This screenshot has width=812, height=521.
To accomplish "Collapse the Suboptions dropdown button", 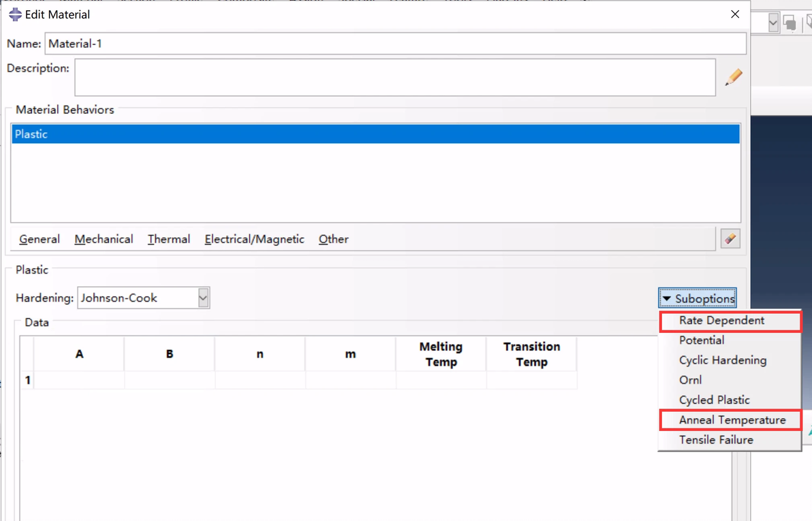I will [x=698, y=298].
